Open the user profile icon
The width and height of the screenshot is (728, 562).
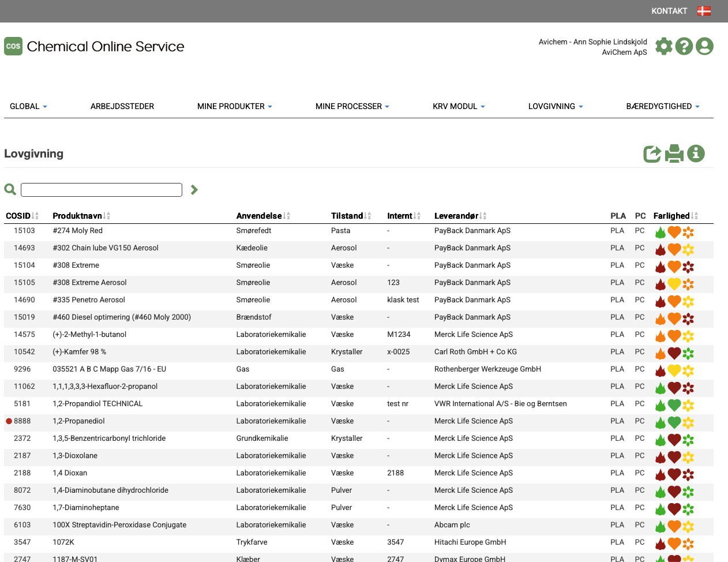click(x=704, y=46)
